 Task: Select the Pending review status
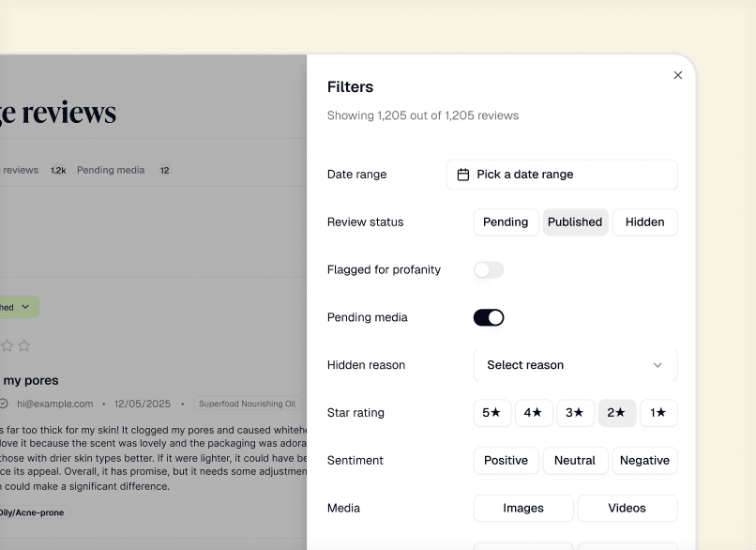click(x=506, y=222)
